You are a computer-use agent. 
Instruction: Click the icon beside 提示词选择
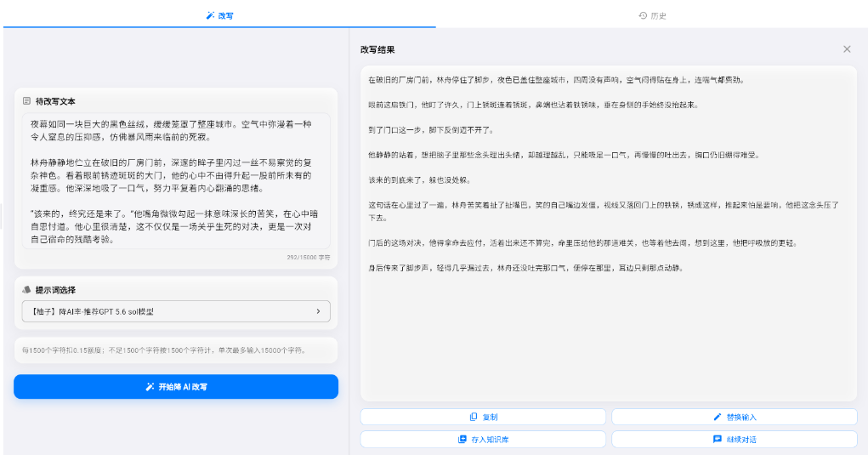coord(26,289)
